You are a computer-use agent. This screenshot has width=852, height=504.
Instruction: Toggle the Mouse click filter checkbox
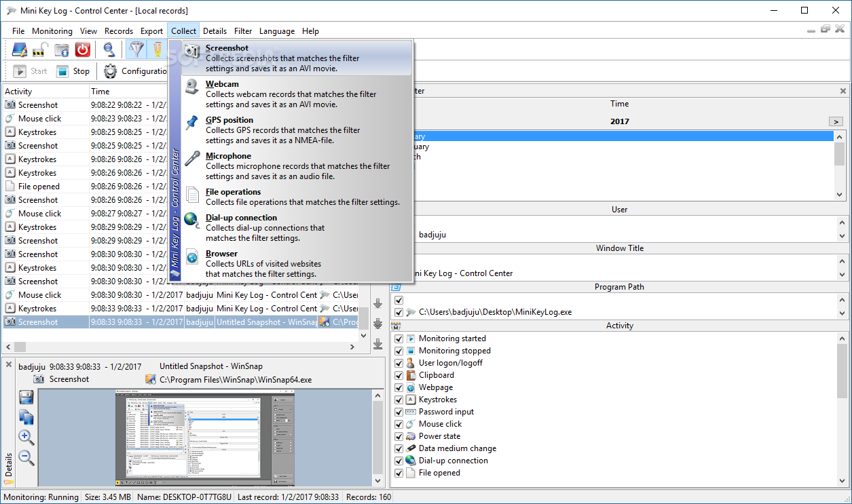[x=399, y=424]
